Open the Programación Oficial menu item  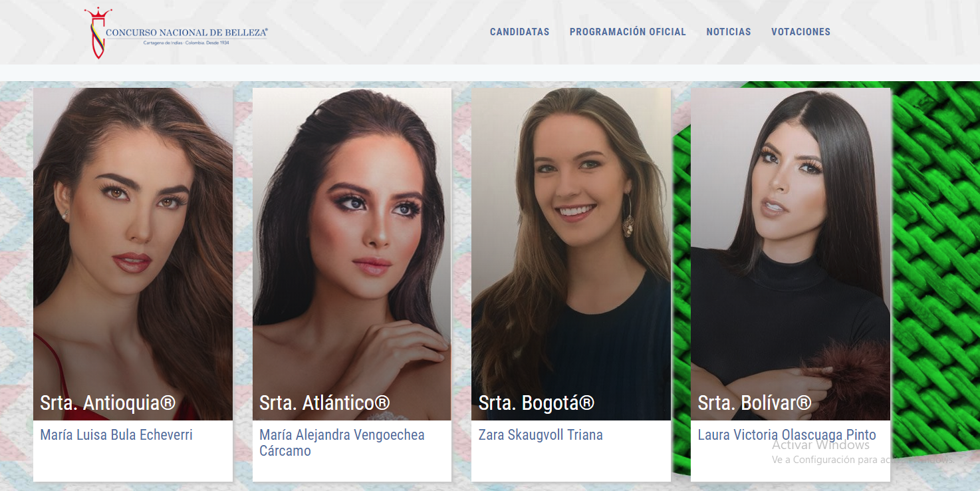pos(628,32)
